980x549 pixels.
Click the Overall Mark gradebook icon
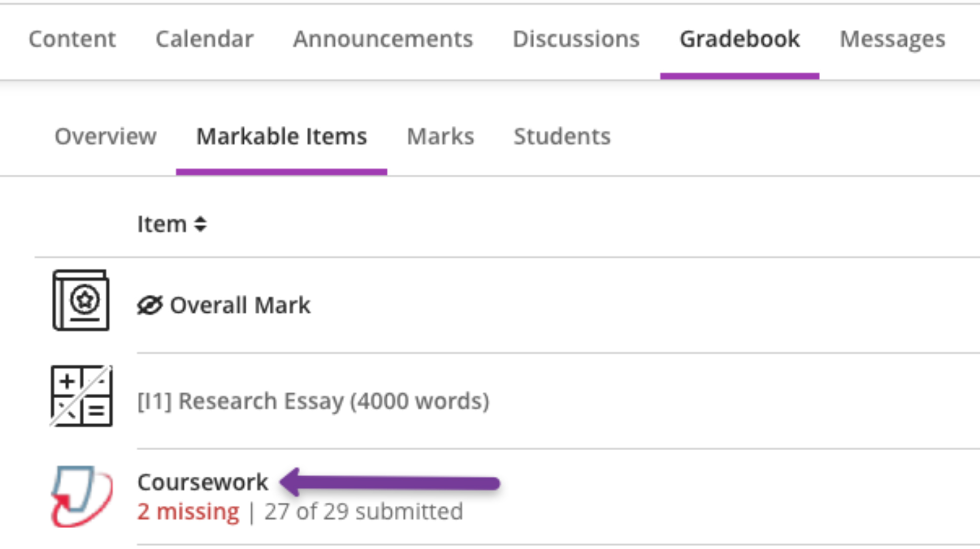click(x=80, y=299)
